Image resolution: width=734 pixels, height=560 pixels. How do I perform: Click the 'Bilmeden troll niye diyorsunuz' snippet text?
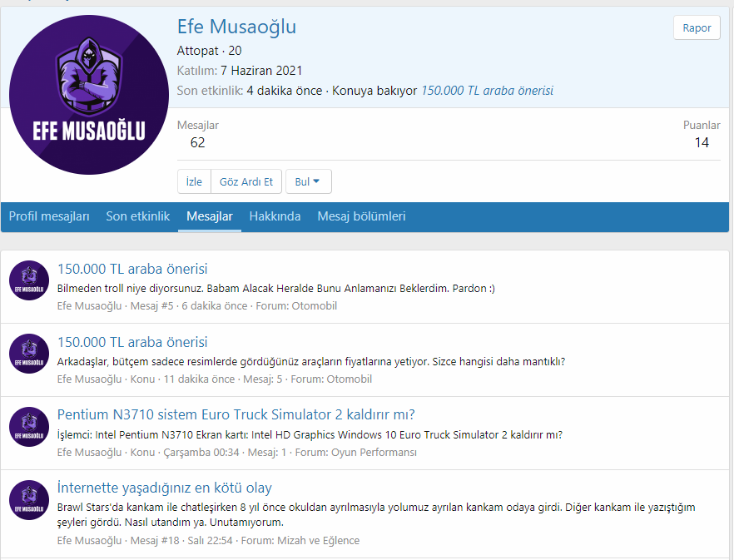click(275, 289)
